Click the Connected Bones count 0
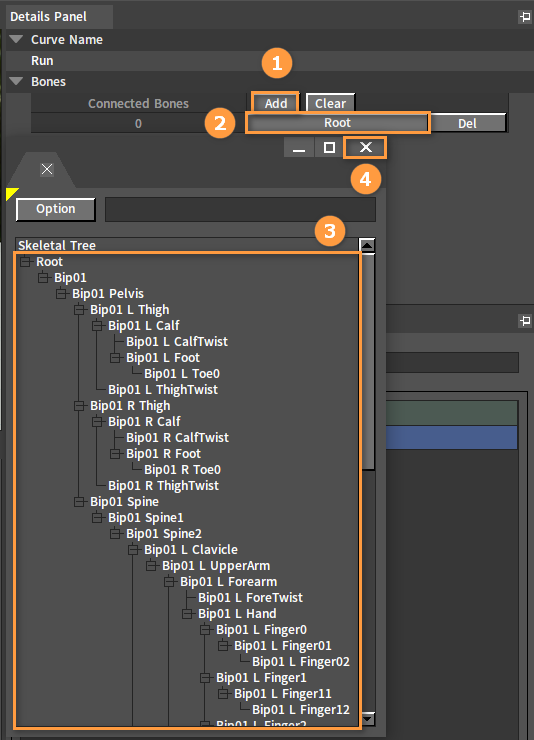 click(x=138, y=124)
